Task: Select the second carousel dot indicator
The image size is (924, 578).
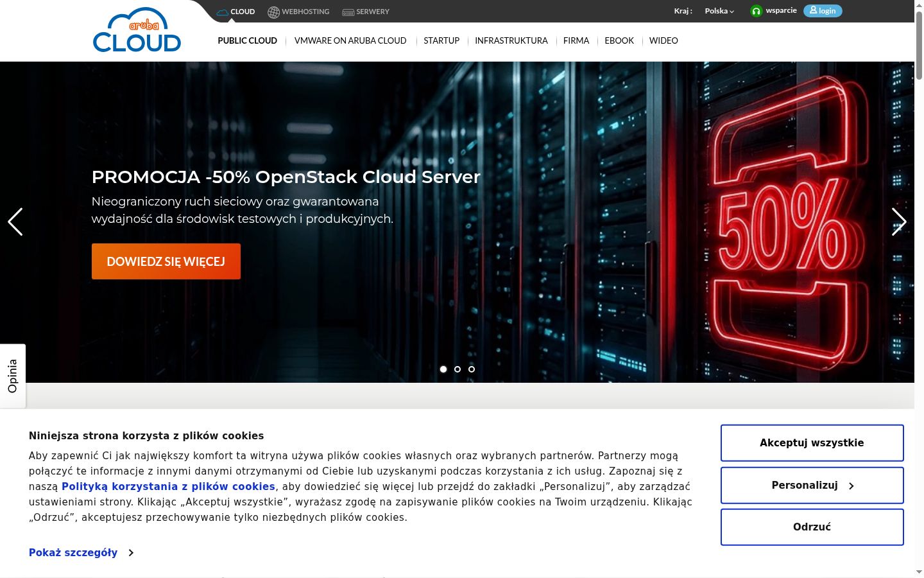Action: (458, 369)
